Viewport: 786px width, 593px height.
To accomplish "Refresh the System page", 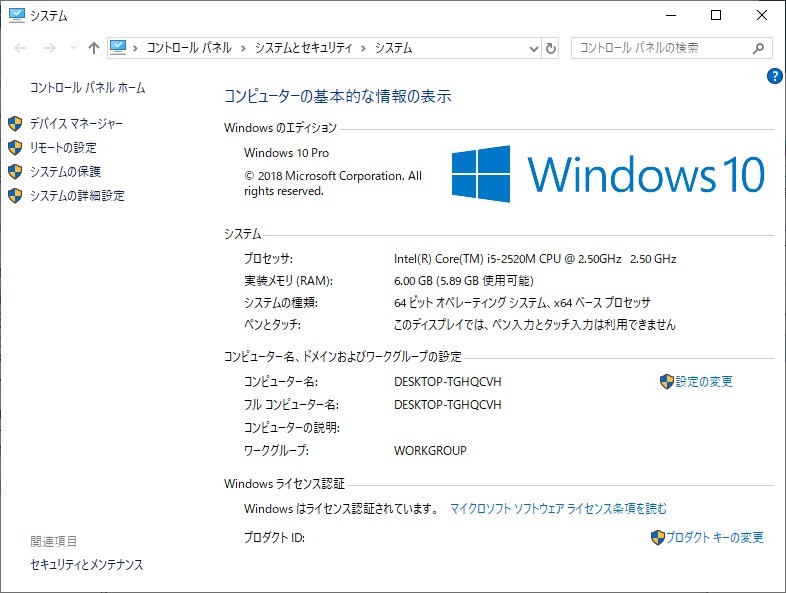I will click(550, 49).
